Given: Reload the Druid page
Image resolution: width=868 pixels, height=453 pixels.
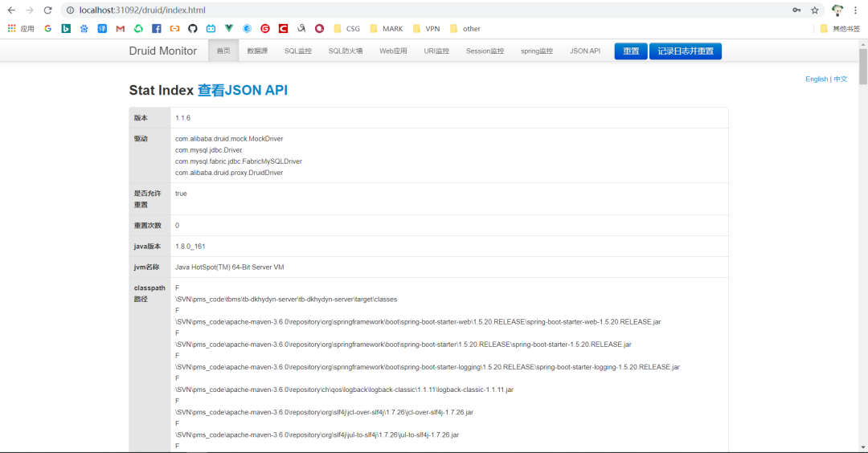Looking at the screenshot, I should (x=47, y=10).
